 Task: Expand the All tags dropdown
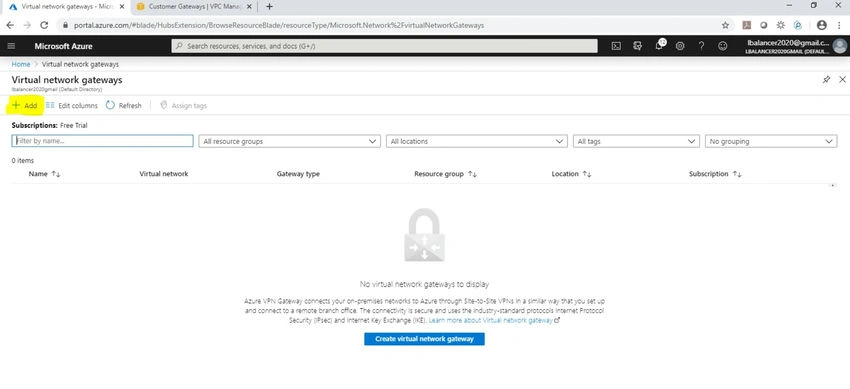(636, 141)
